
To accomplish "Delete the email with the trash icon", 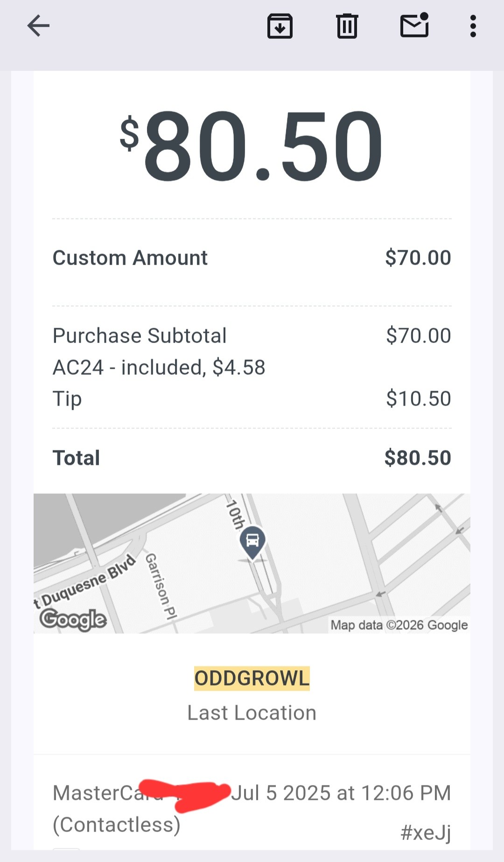I will pyautogui.click(x=347, y=26).
